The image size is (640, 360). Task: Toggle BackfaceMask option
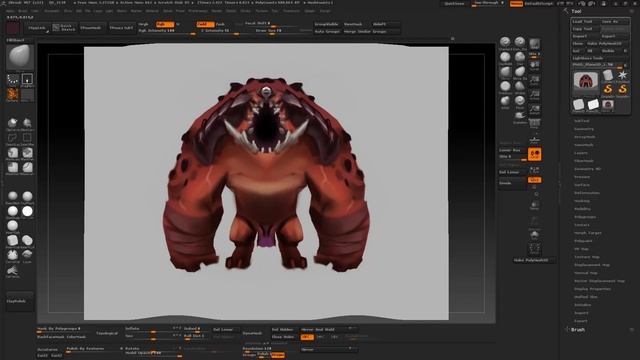coord(50,337)
